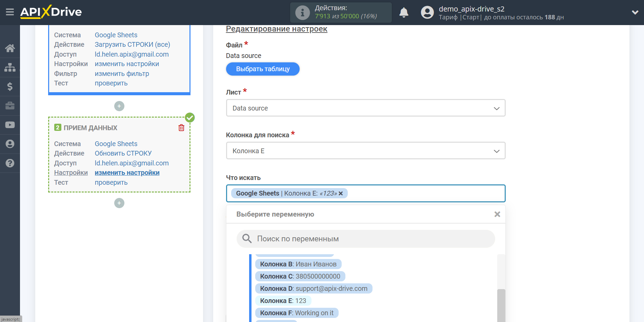Click изменить фильтр link
The image size is (644, 322).
tap(122, 74)
